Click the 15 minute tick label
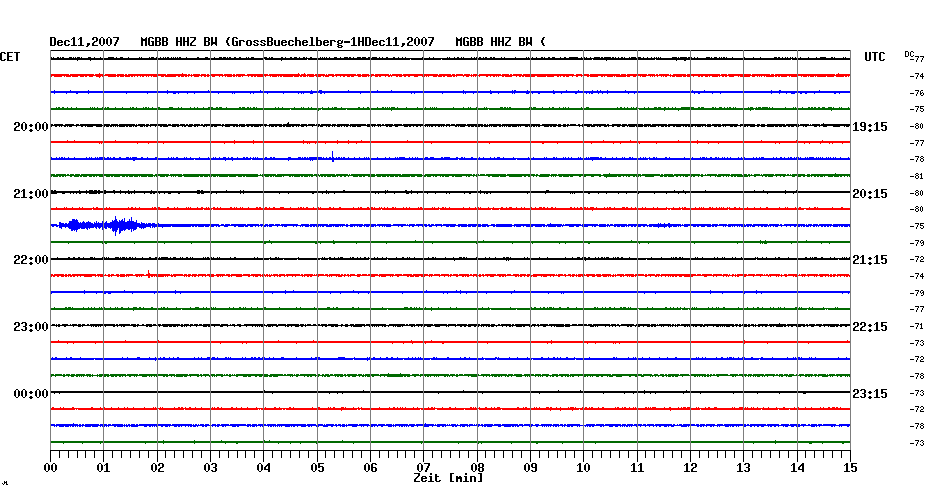 click(850, 467)
